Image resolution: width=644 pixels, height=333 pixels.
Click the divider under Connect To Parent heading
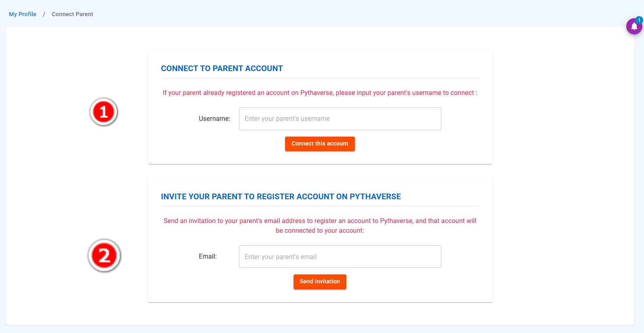(x=320, y=78)
